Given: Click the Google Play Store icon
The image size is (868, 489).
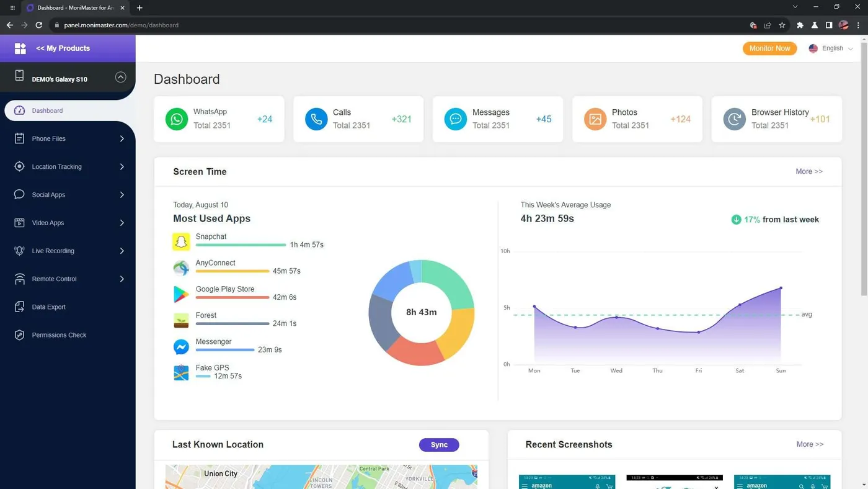Looking at the screenshot, I should pyautogui.click(x=181, y=294).
